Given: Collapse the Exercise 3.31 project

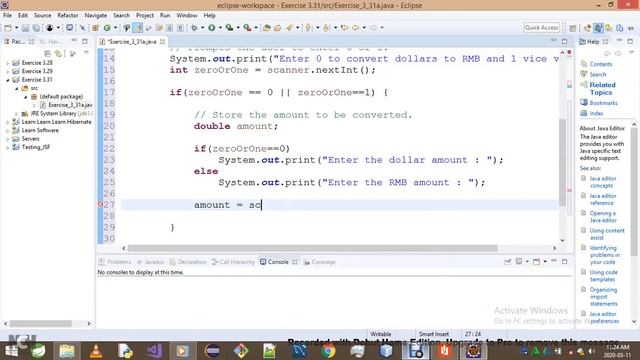Looking at the screenshot, I should coord(7,80).
